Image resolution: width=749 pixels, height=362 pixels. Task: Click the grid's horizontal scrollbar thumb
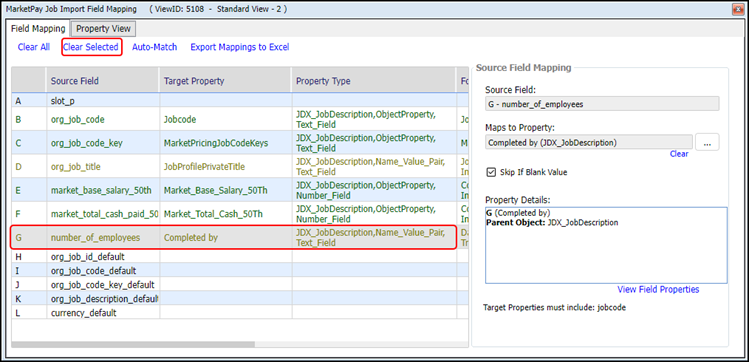133,344
